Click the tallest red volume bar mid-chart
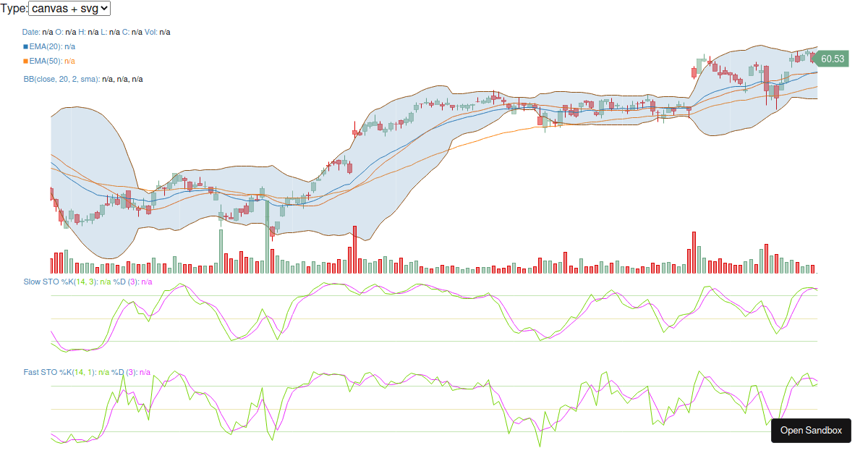 pyautogui.click(x=355, y=249)
